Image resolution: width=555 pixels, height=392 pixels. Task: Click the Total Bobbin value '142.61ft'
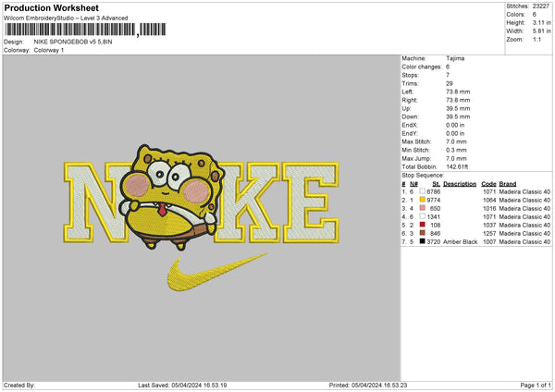(457, 167)
